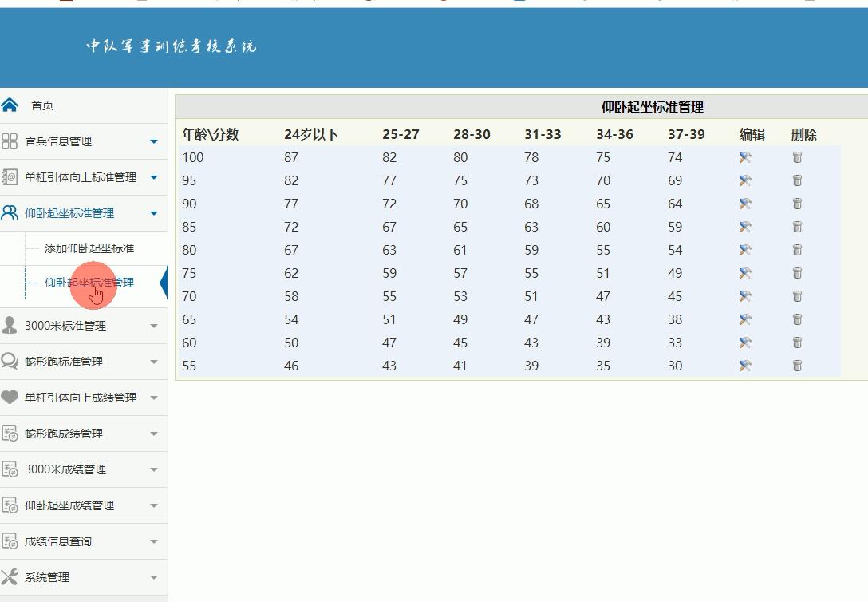Delete the score 60 row entry
This screenshot has width=868, height=602.
click(x=797, y=343)
